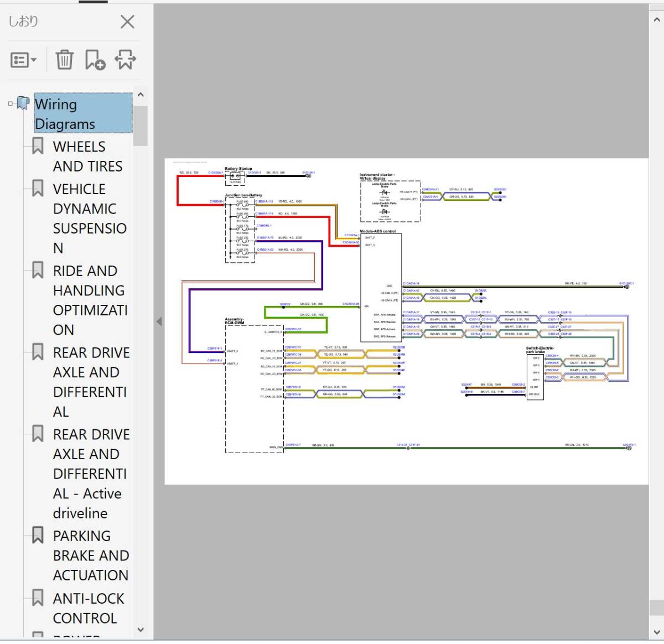Viewport: 664px width, 644px height.
Task: Open RIDE AND HANDLING OPTIMIZATION bookmark
Action: [90, 300]
